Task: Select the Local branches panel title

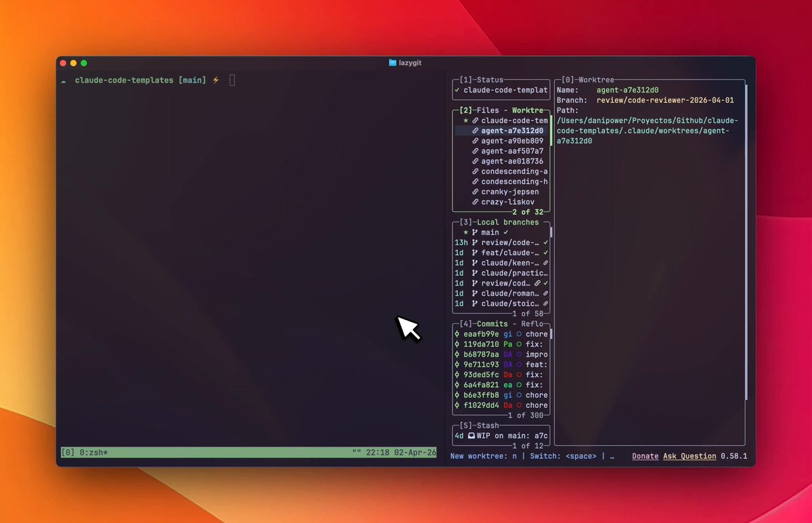Action: coord(507,222)
